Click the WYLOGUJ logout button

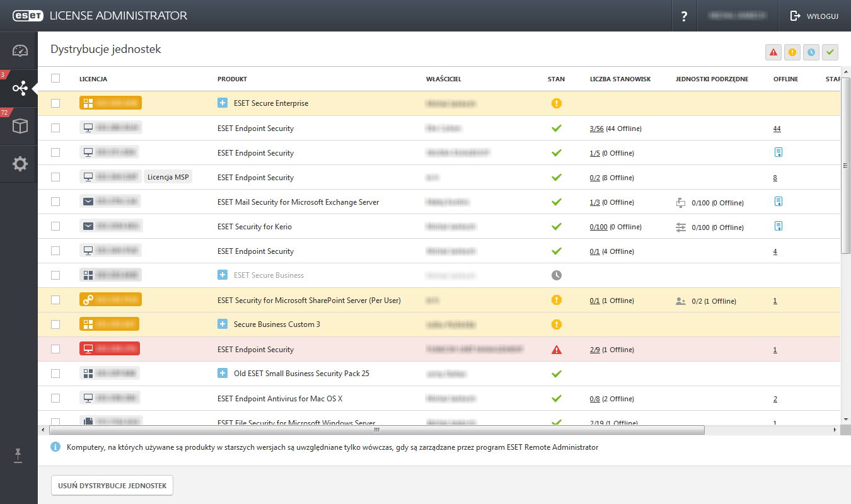pos(815,16)
